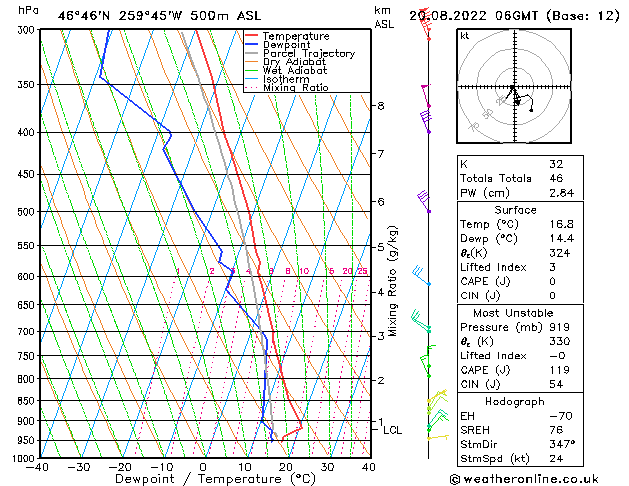
Task: Click the PW (cm) value 2.84
Action: click(x=561, y=193)
